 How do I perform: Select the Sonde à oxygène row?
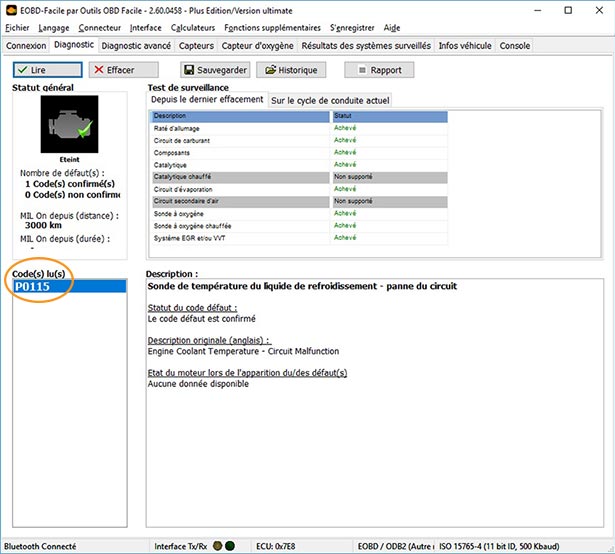click(x=300, y=213)
